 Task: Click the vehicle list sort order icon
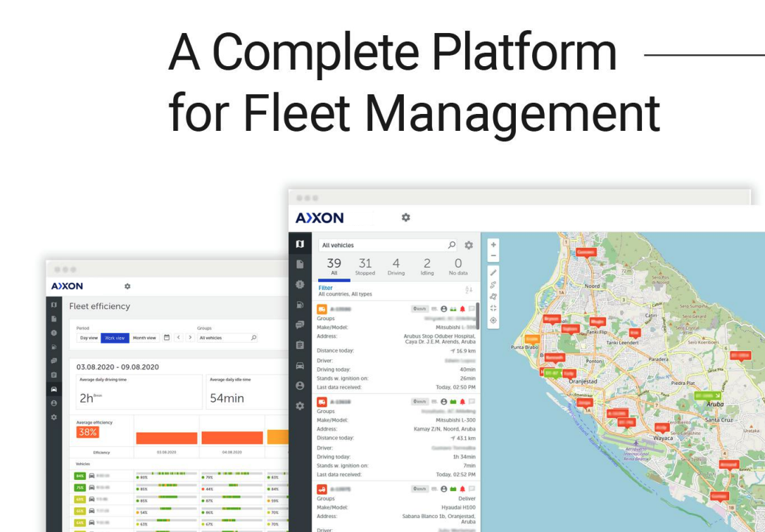click(x=469, y=290)
